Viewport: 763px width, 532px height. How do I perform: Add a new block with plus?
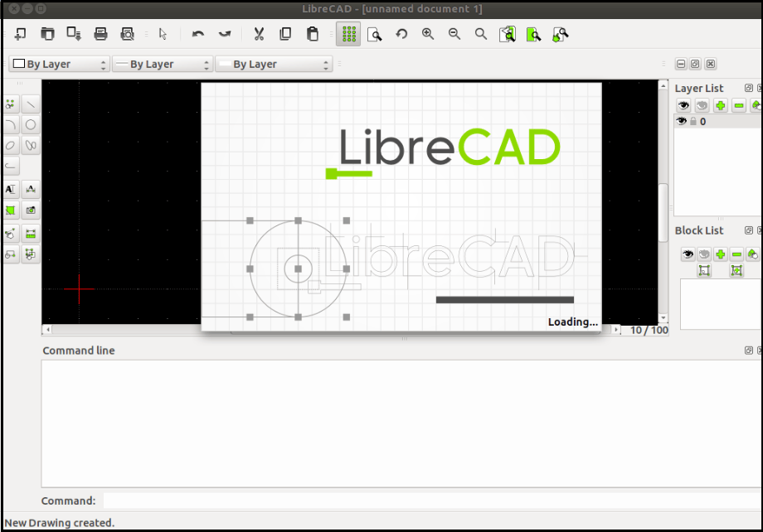pos(721,254)
